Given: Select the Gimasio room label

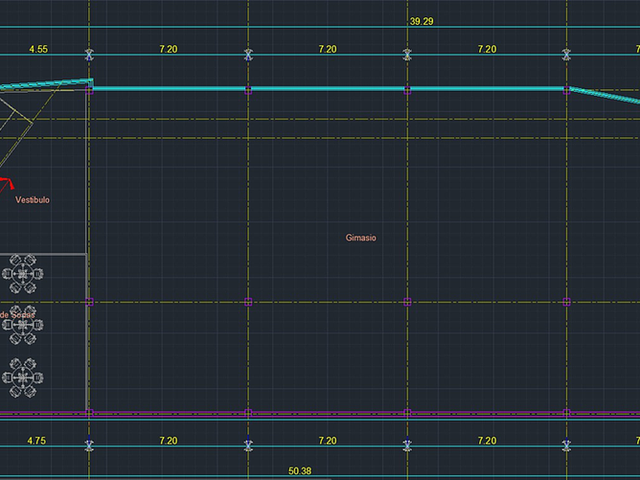Looking at the screenshot, I should [x=361, y=238].
